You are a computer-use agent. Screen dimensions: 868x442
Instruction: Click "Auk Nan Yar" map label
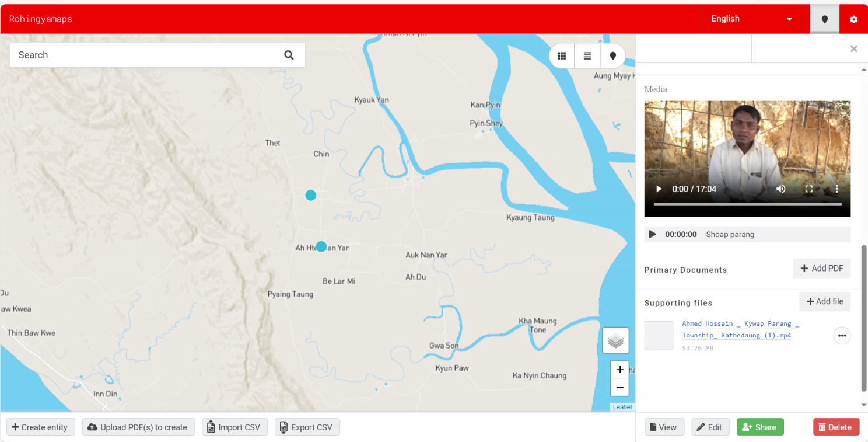[x=426, y=255]
